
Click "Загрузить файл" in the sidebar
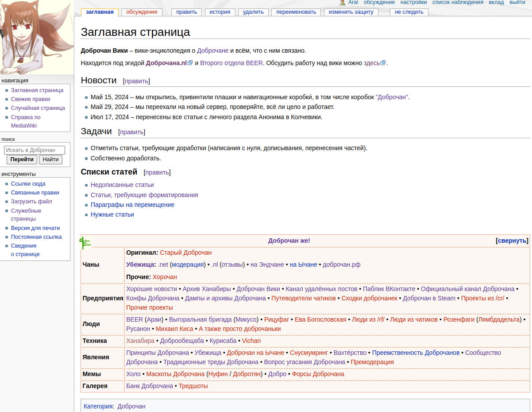31,202
